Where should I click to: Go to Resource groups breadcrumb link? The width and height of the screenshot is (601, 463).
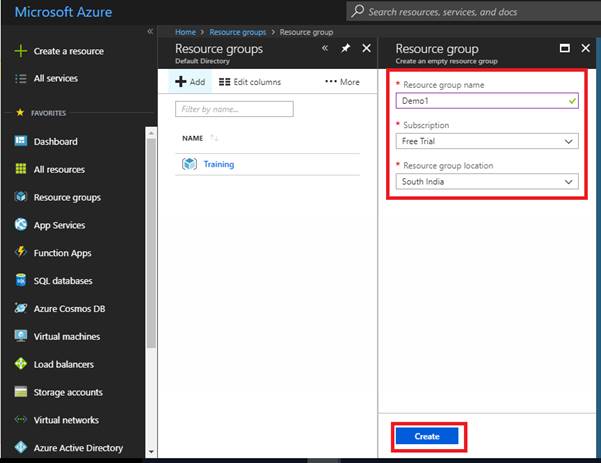pos(238,32)
